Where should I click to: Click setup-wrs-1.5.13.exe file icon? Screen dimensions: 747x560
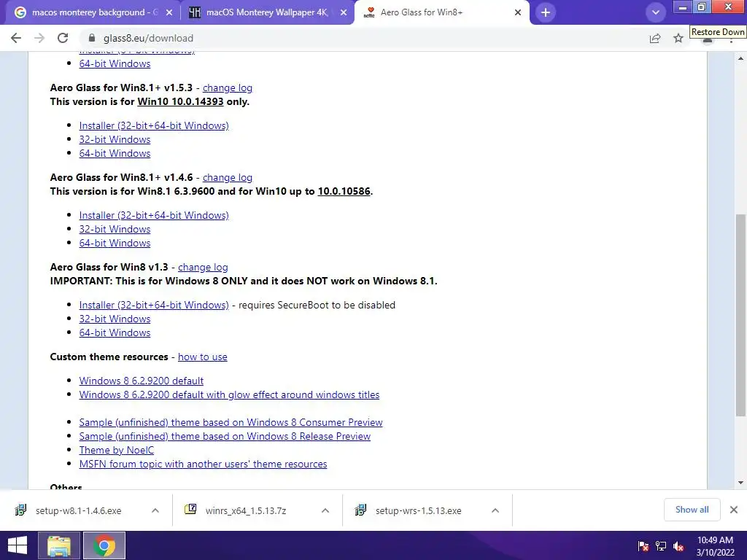tap(360, 510)
